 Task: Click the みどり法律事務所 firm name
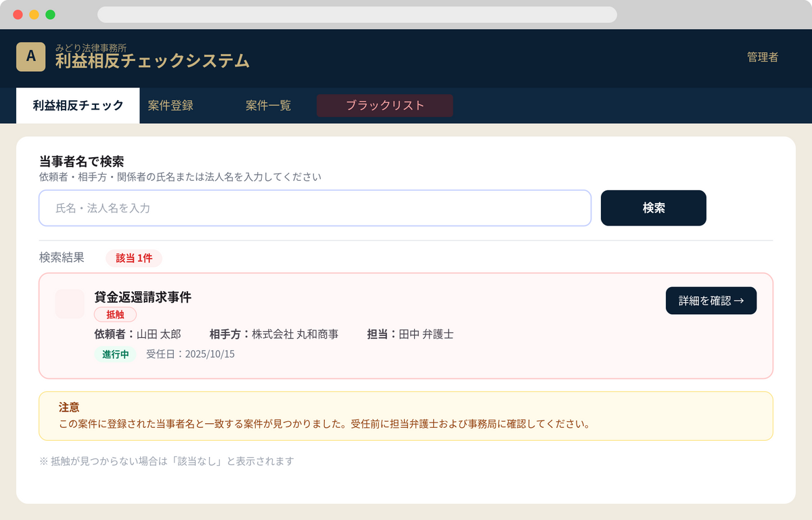click(91, 48)
